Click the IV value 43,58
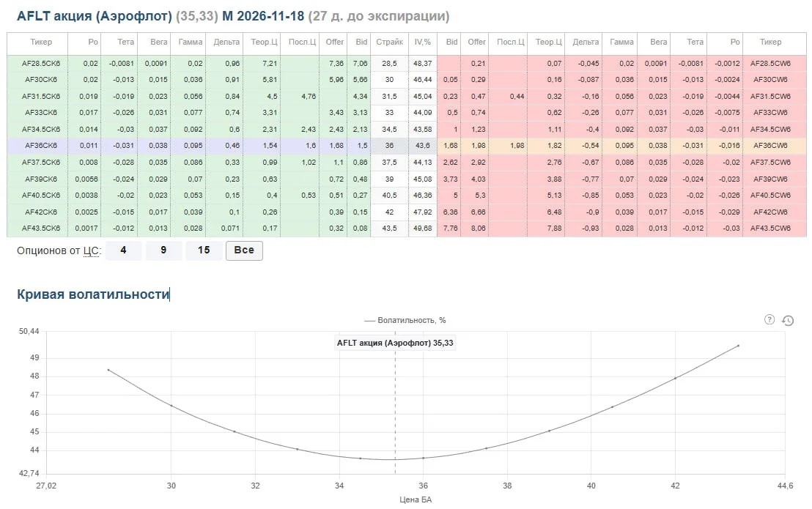This screenshot has height=509, width=812. pos(423,130)
